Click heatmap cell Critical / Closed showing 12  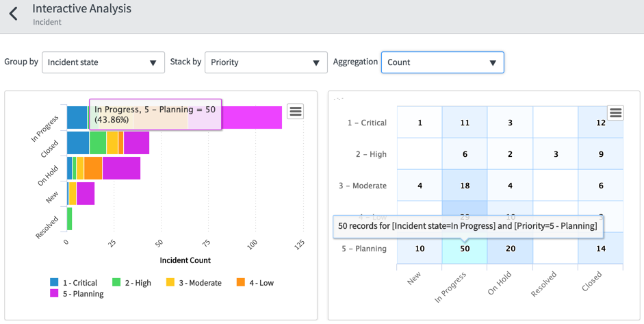600,122
